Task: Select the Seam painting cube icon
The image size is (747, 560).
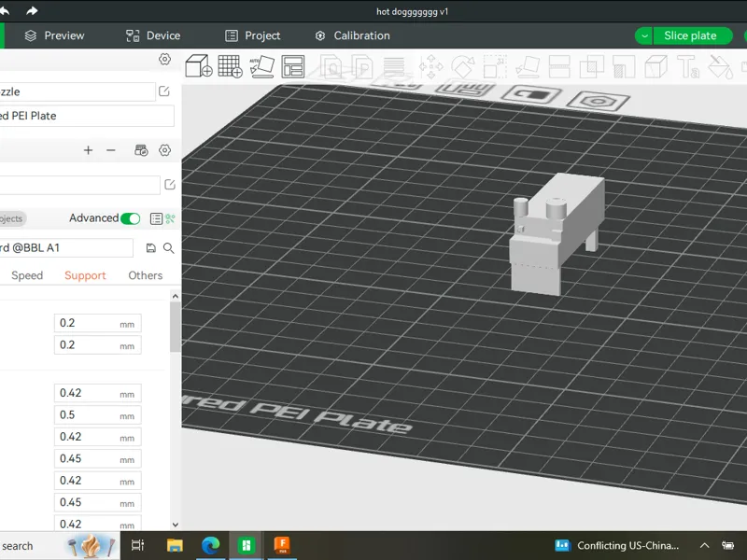Action: [x=656, y=66]
